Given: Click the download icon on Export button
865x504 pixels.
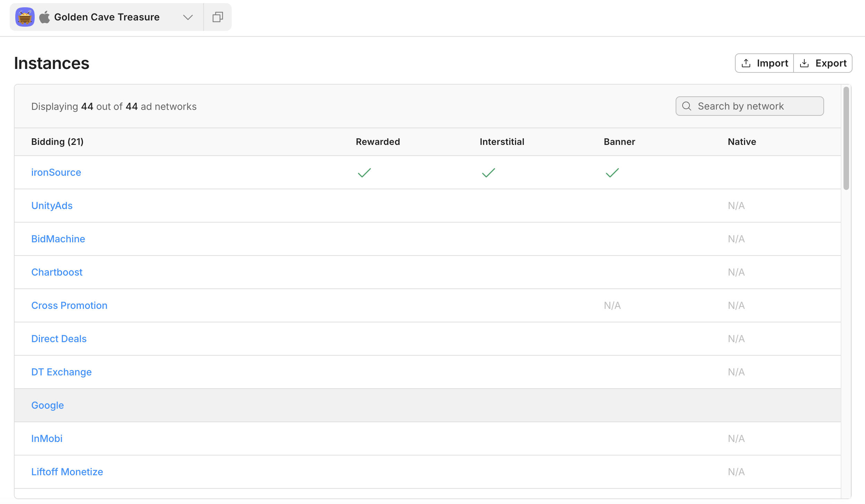Looking at the screenshot, I should [804, 63].
